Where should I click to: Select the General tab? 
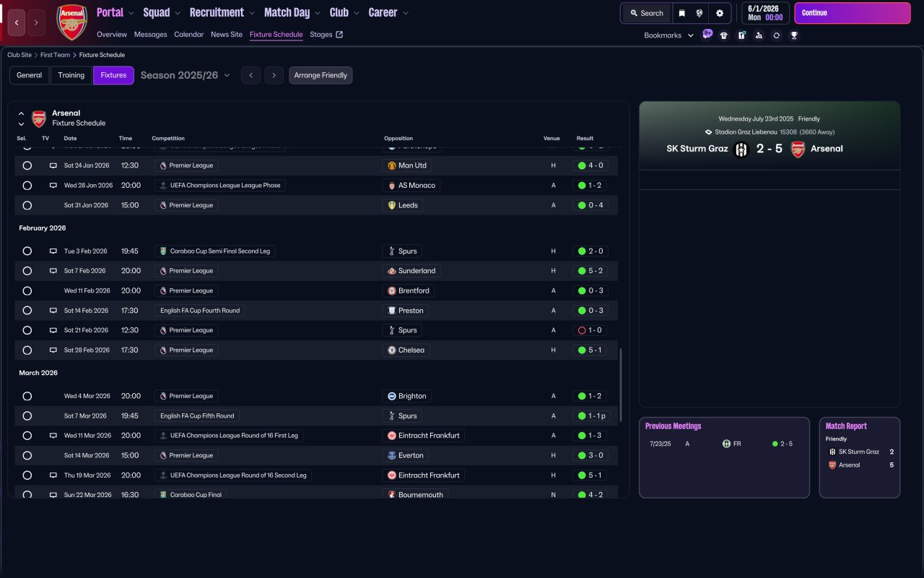tap(30, 75)
